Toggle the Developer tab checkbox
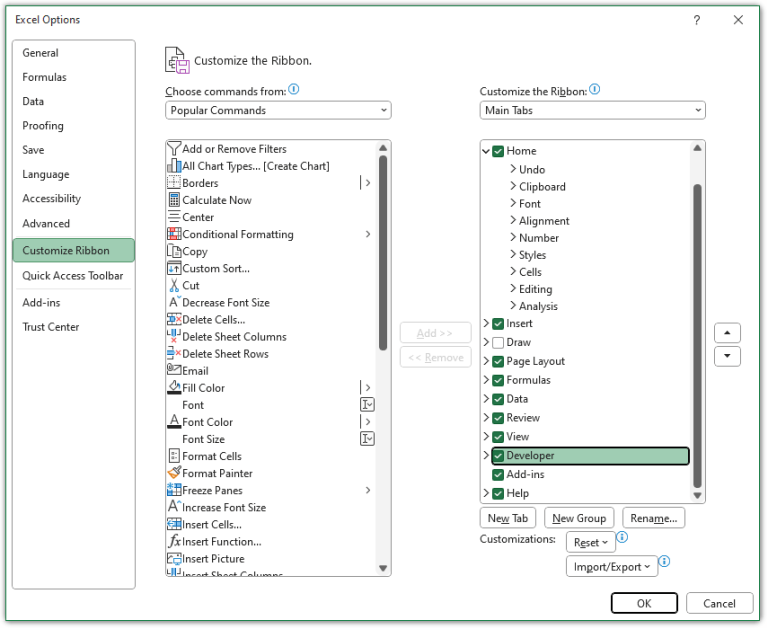The width and height of the screenshot is (768, 629). click(x=498, y=456)
